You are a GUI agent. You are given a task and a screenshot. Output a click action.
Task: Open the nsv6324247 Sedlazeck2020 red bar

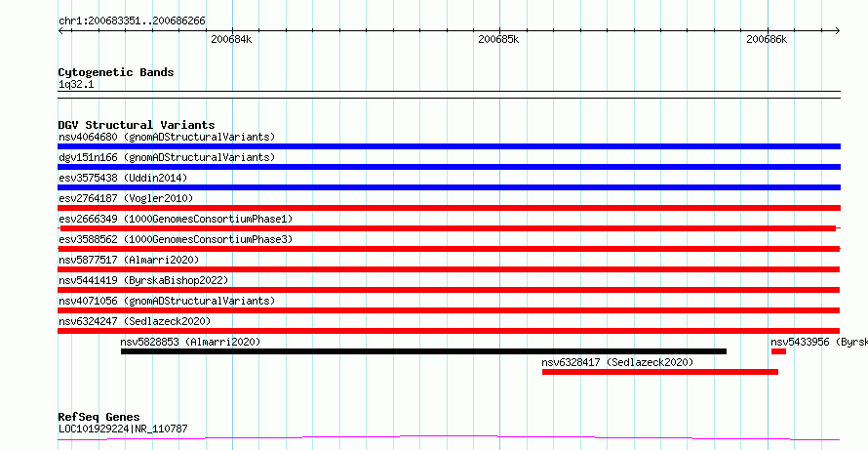tap(449, 331)
